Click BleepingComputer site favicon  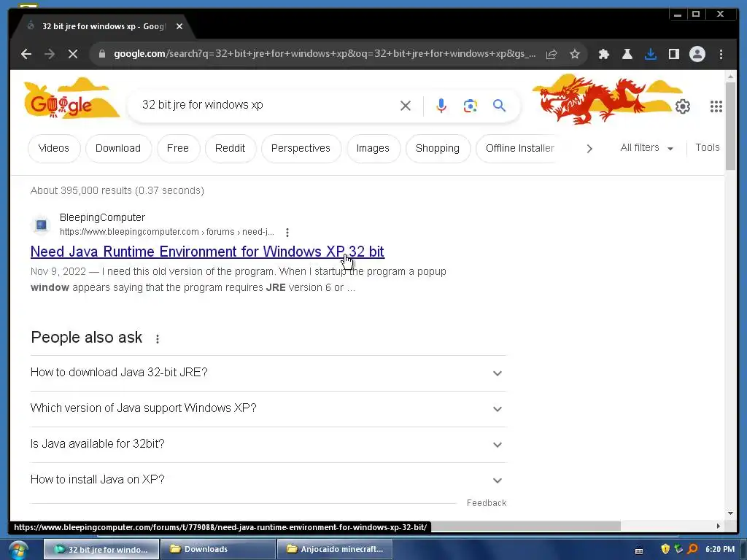pyautogui.click(x=41, y=225)
